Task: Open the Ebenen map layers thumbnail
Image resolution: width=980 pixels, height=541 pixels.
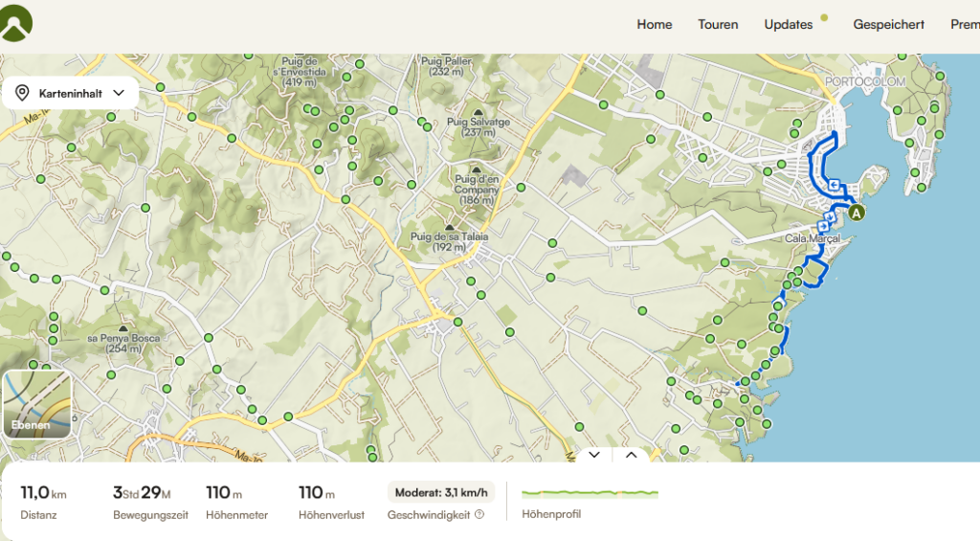Action: (37, 405)
